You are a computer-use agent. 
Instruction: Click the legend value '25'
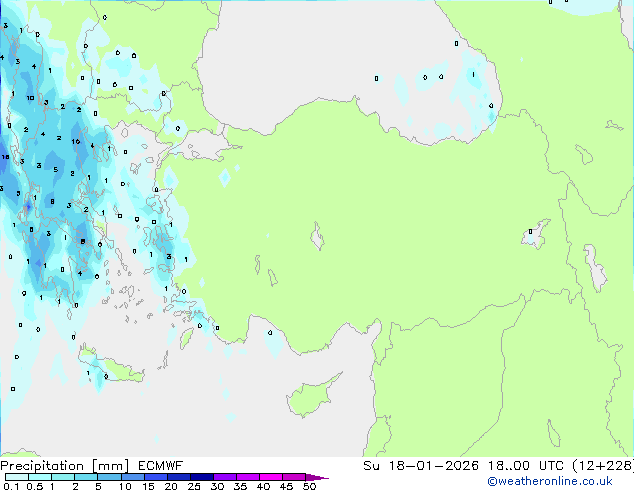[x=194, y=486]
